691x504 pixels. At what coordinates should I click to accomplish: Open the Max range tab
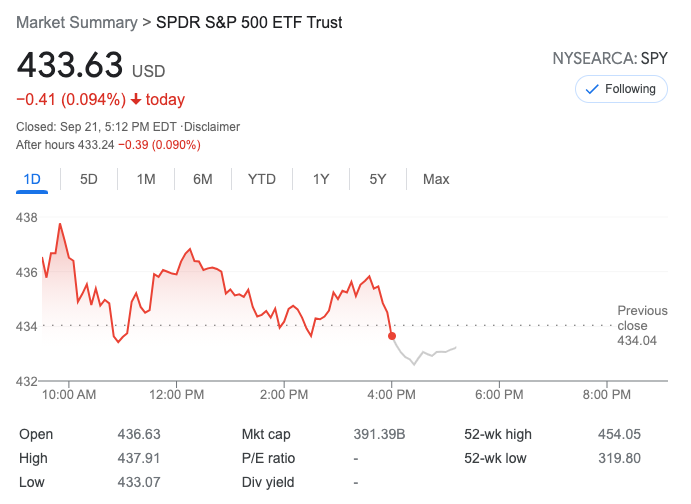pyautogui.click(x=436, y=179)
